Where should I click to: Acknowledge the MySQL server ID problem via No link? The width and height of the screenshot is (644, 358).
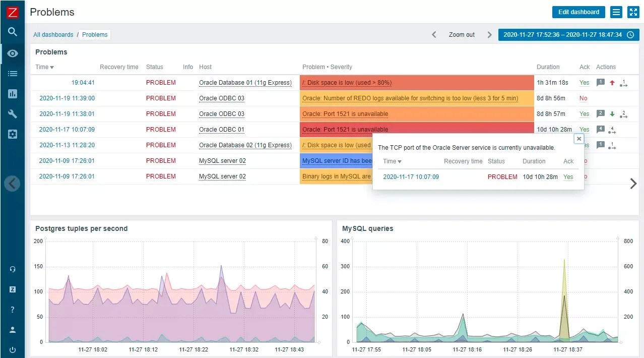(x=585, y=161)
